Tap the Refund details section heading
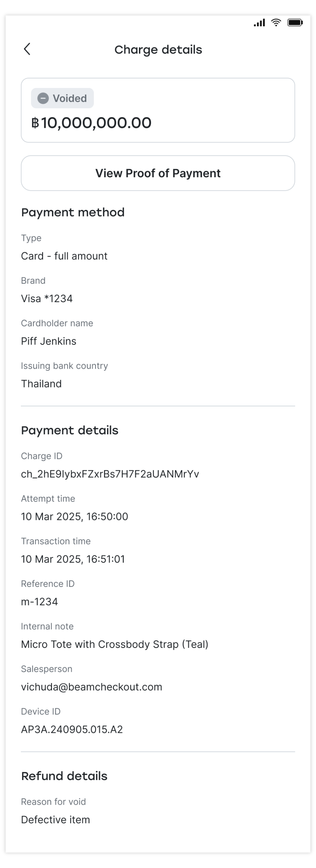This screenshot has width=316, height=868. (64, 776)
